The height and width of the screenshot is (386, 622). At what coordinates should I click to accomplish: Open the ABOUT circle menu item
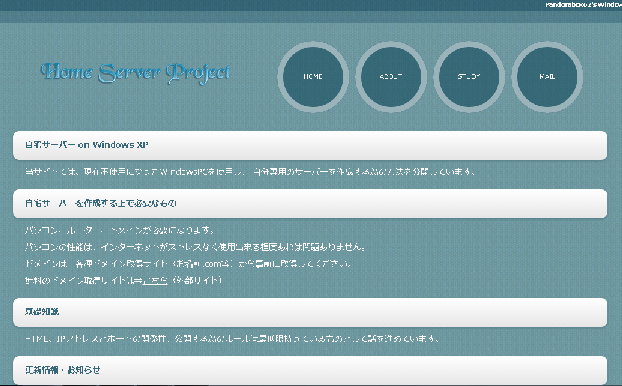(x=391, y=77)
